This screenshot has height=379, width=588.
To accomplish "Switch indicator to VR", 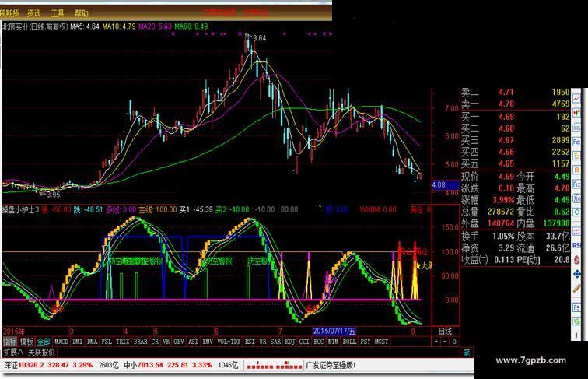I will coord(166,342).
